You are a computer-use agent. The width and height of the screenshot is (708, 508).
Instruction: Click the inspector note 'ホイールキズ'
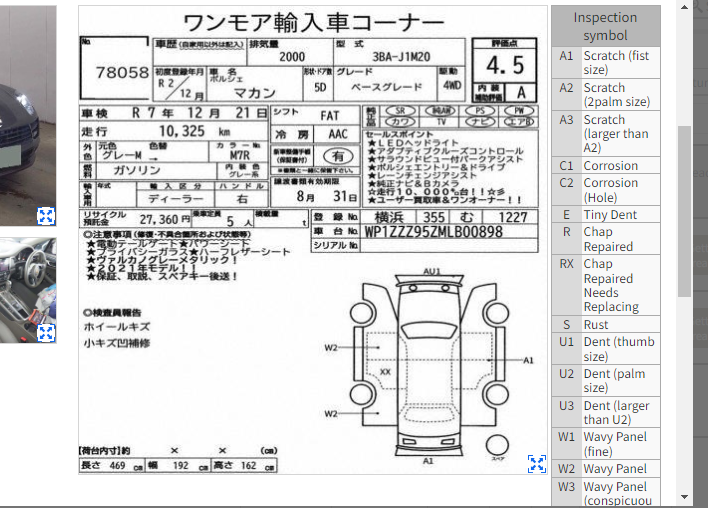click(x=116, y=326)
